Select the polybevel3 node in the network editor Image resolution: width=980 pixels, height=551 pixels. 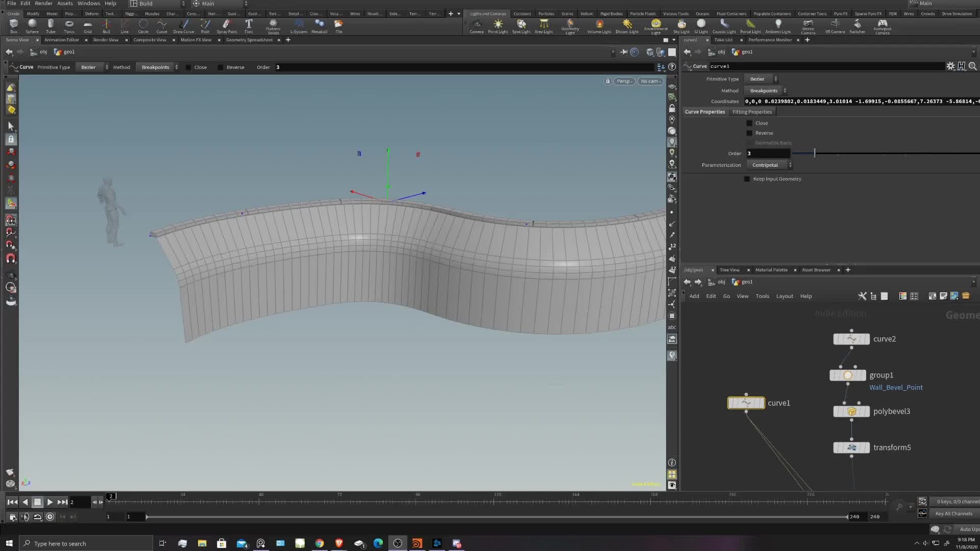point(850,411)
